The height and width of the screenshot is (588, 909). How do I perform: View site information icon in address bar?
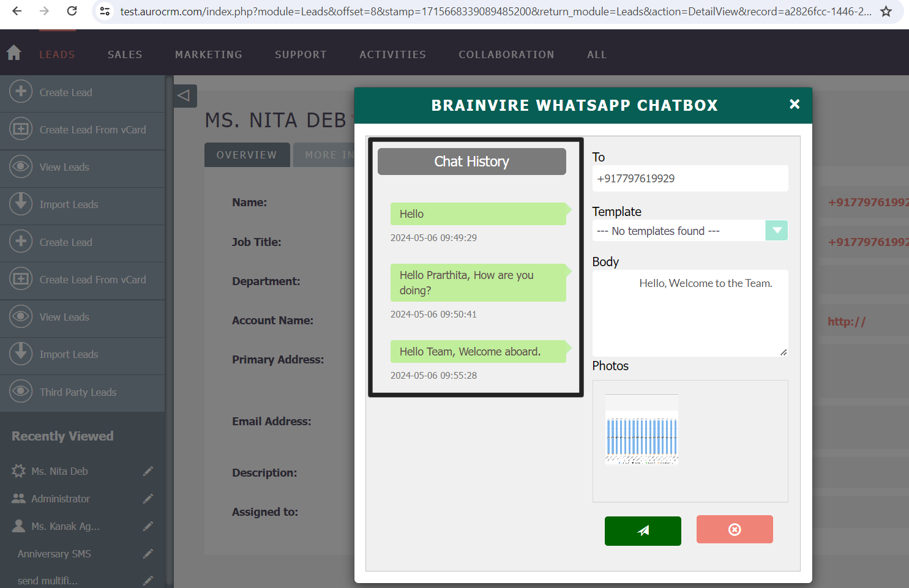click(x=105, y=11)
